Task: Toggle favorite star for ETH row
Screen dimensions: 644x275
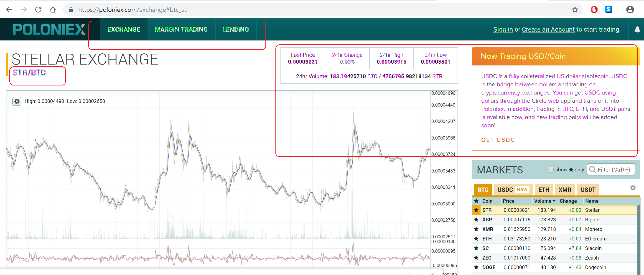Action: tap(476, 239)
